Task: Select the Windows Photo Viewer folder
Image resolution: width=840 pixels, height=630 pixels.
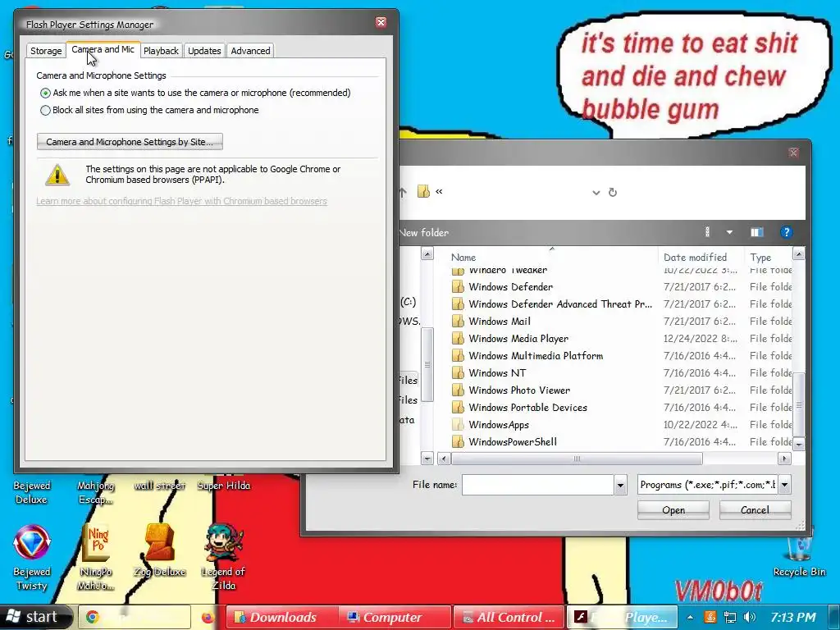Action: click(x=511, y=390)
